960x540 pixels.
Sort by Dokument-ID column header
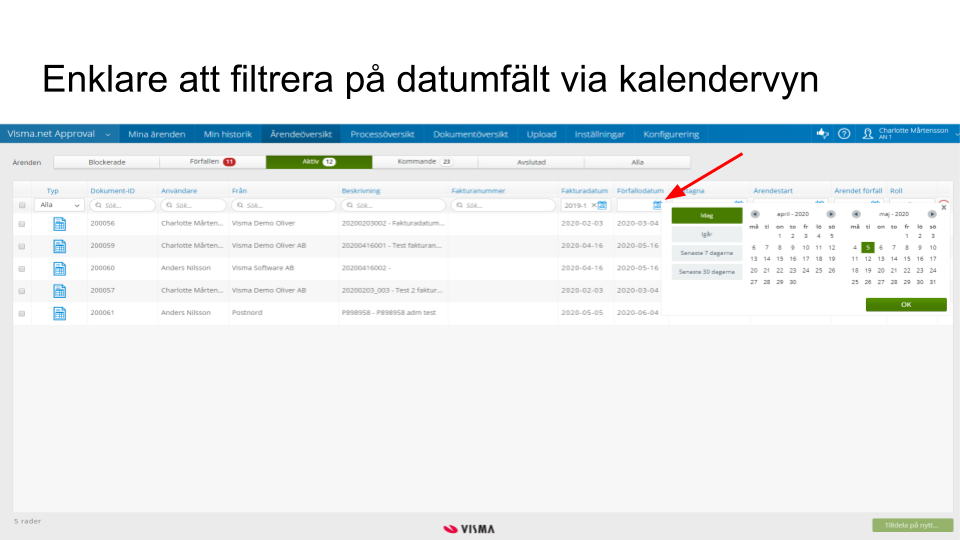pyautogui.click(x=113, y=191)
